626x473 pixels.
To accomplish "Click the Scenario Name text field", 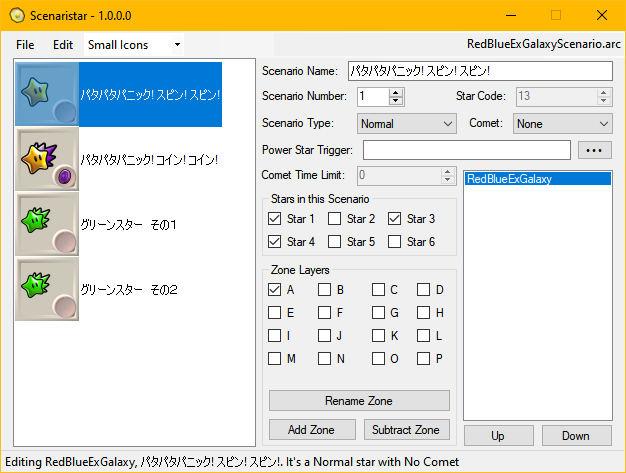I will click(480, 71).
